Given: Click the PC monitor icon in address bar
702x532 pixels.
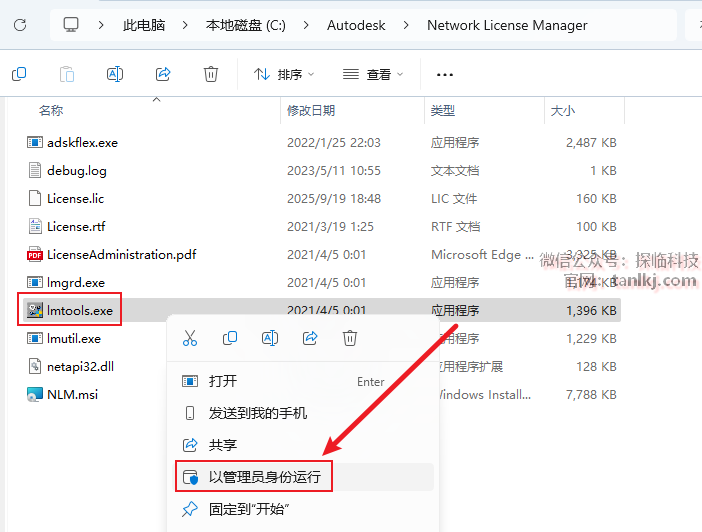Looking at the screenshot, I should [x=71, y=25].
